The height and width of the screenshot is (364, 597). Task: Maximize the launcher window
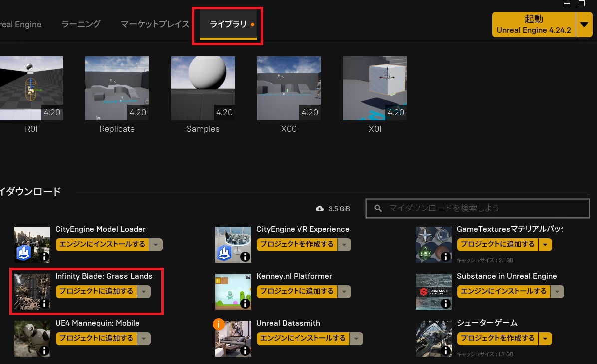[582, 4]
